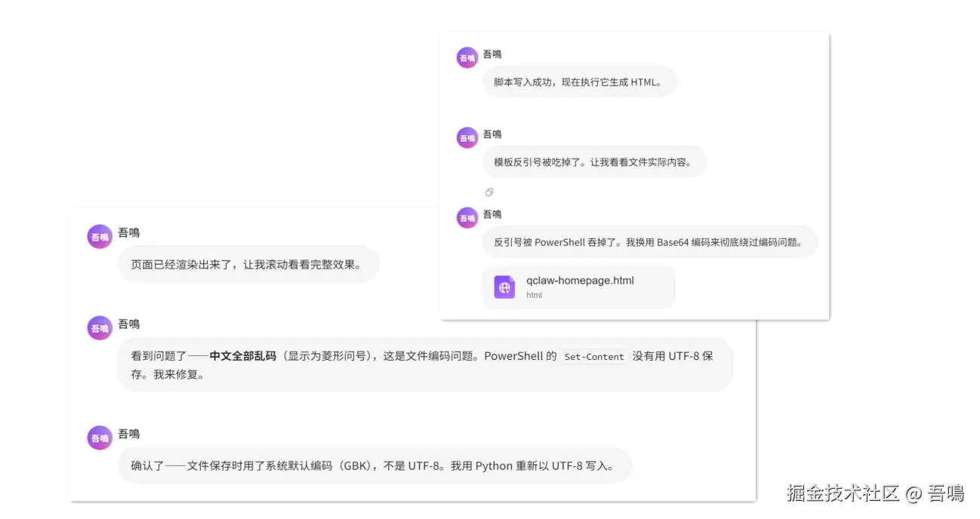
Task: Click the 吾鳴 avatar beside 页面已经渲染出来了 message
Action: (100, 237)
